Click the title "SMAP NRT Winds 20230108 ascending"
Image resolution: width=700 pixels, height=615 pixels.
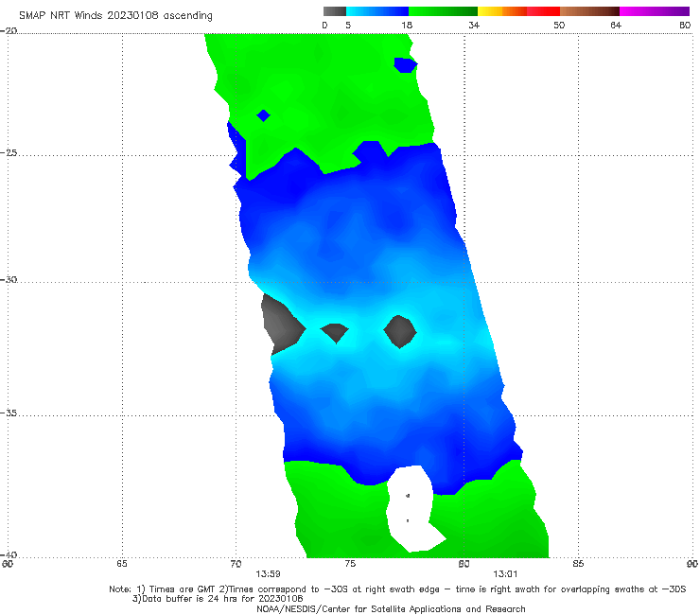click(115, 15)
